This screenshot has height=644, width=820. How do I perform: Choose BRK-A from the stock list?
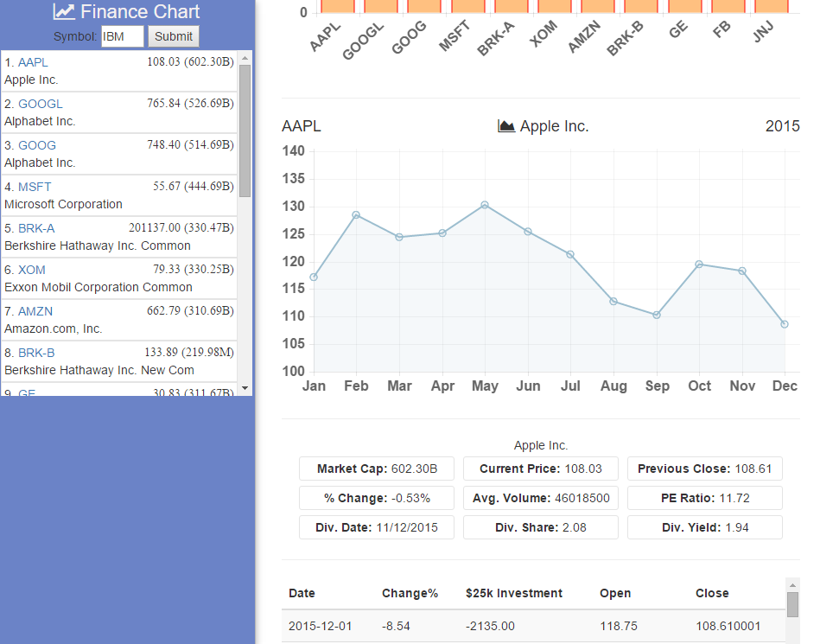click(x=36, y=228)
